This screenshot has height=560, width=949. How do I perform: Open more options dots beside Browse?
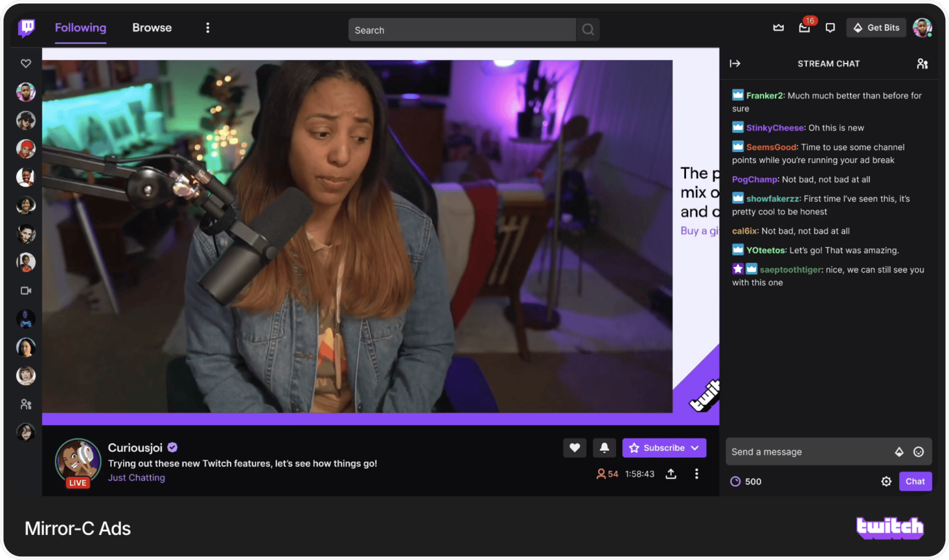208,28
